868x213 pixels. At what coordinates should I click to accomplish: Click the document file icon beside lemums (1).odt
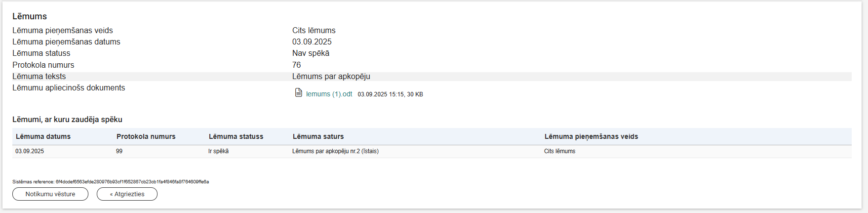[298, 93]
